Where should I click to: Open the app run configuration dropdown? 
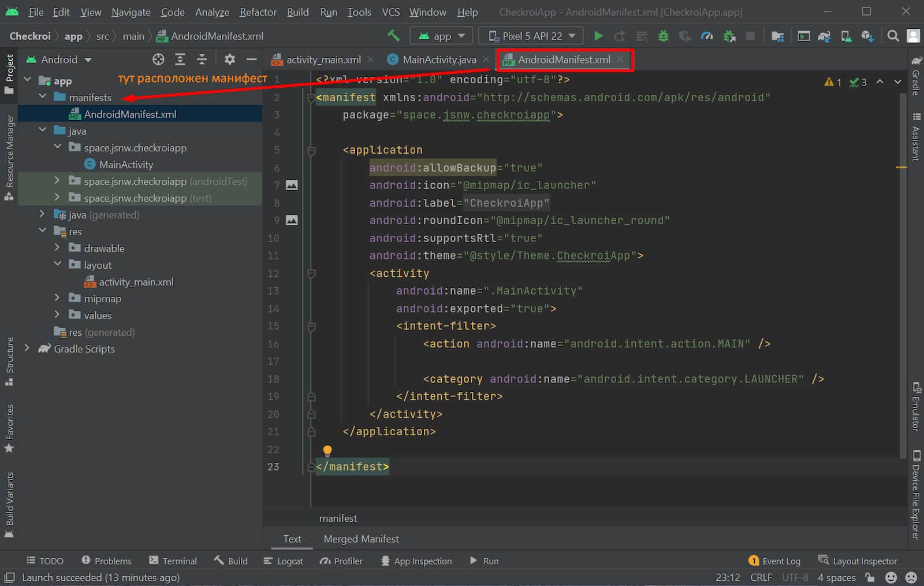(x=442, y=36)
